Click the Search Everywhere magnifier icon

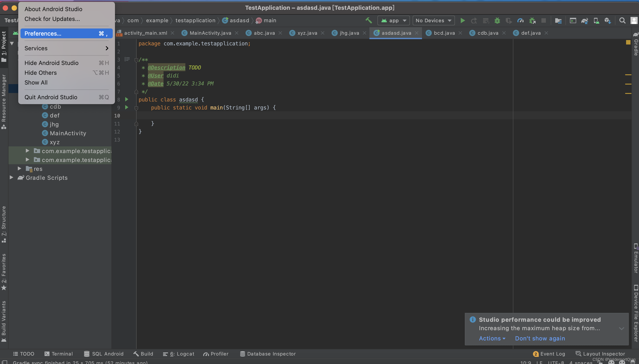point(622,20)
